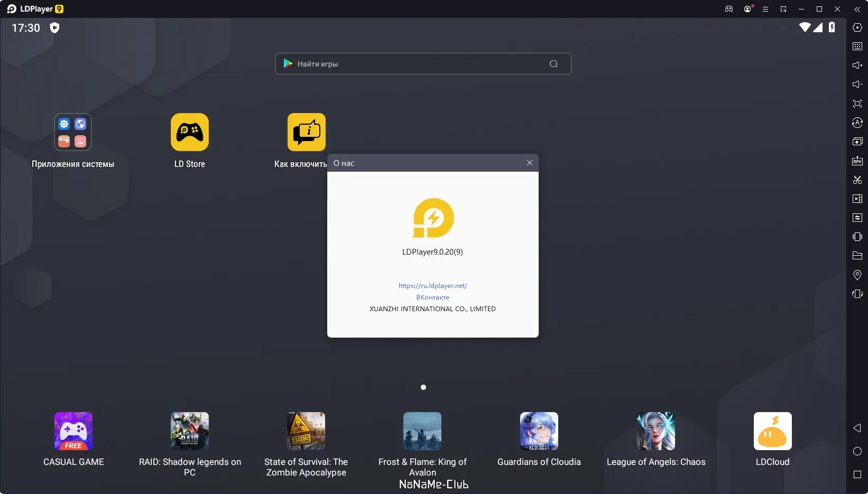Open the LDCloud app

[773, 431]
